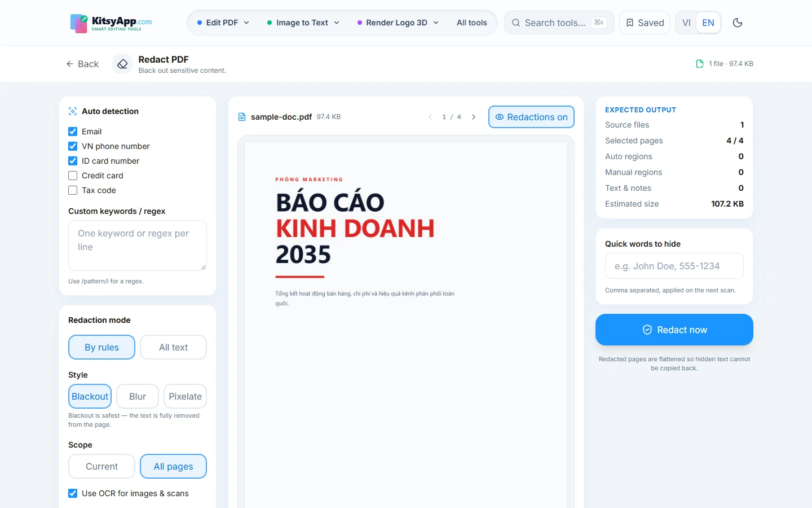Switch language to VI
Viewport: 812px width, 508px height.
click(x=686, y=23)
